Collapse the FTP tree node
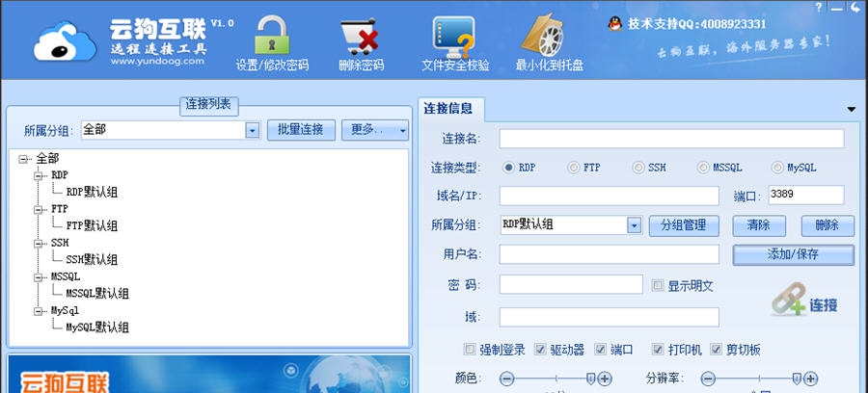This screenshot has width=868, height=393. click(39, 209)
